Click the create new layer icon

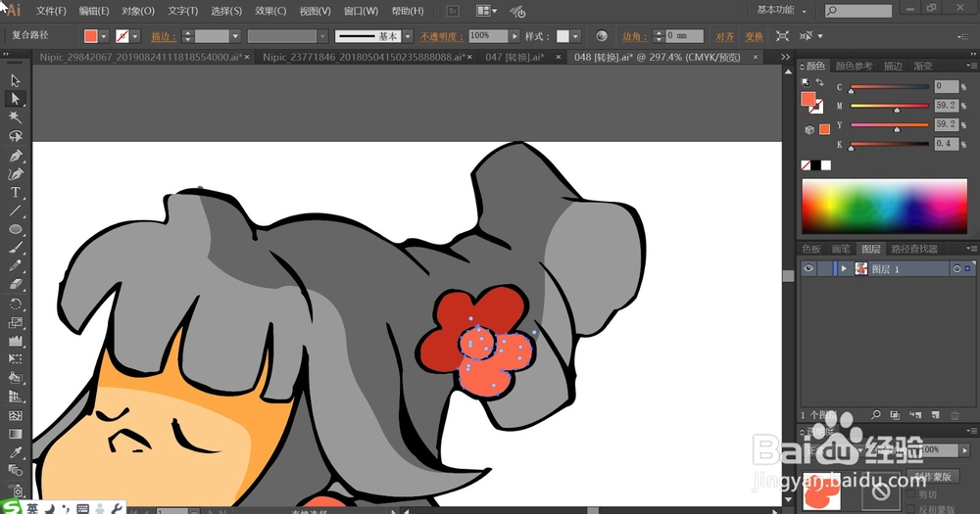click(935, 415)
